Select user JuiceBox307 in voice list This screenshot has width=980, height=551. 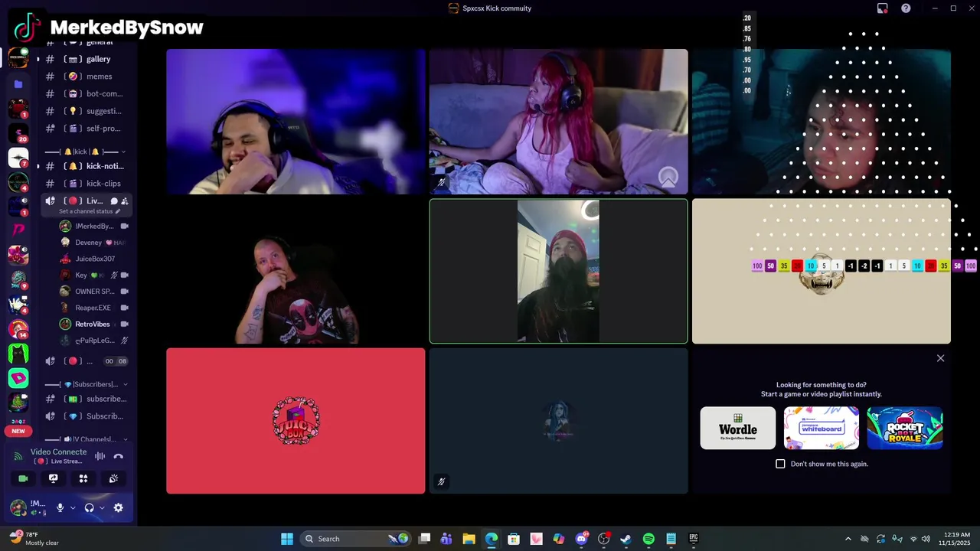(93, 259)
